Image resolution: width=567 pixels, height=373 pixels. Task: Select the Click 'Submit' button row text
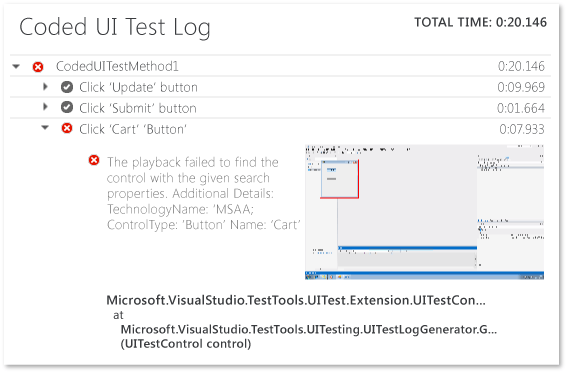click(x=138, y=108)
